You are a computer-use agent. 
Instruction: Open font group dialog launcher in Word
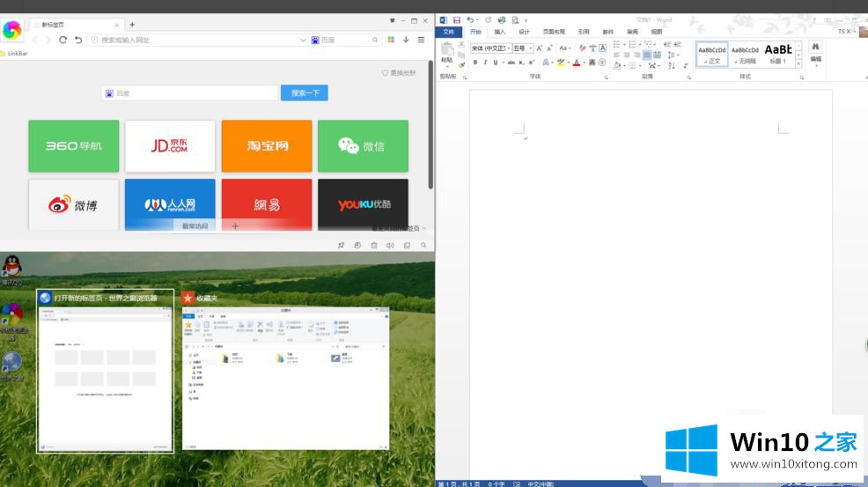607,77
